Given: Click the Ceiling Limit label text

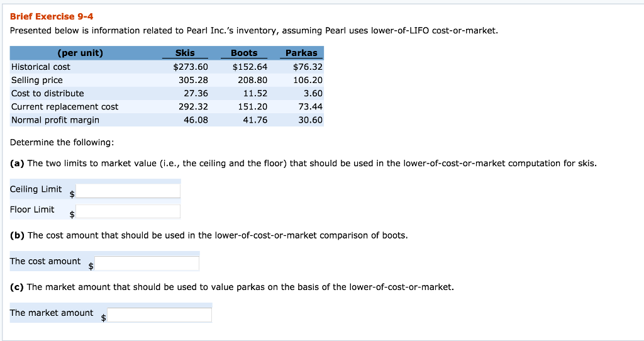Looking at the screenshot, I should pos(36,189).
